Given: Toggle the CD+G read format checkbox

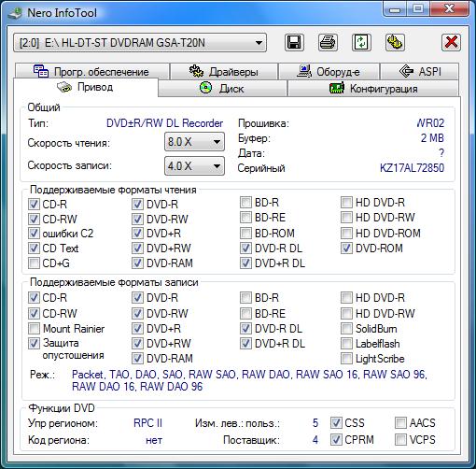Looking at the screenshot, I should pyautogui.click(x=34, y=263).
